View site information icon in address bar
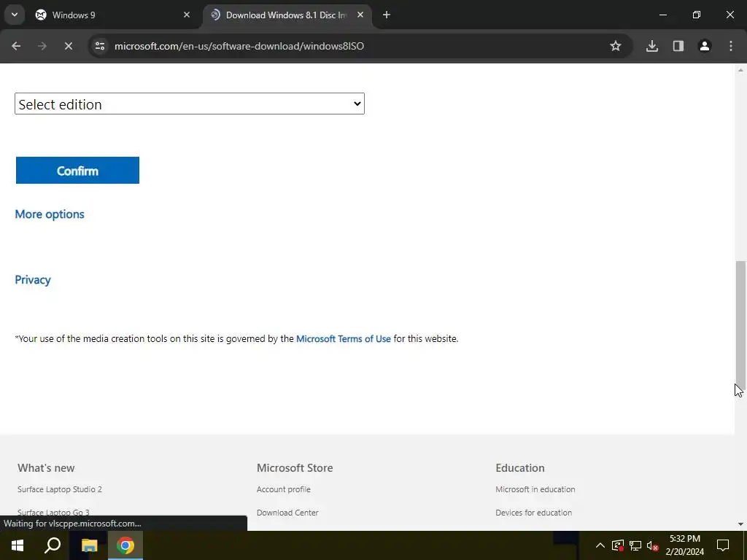The height and width of the screenshot is (560, 747). (x=99, y=46)
